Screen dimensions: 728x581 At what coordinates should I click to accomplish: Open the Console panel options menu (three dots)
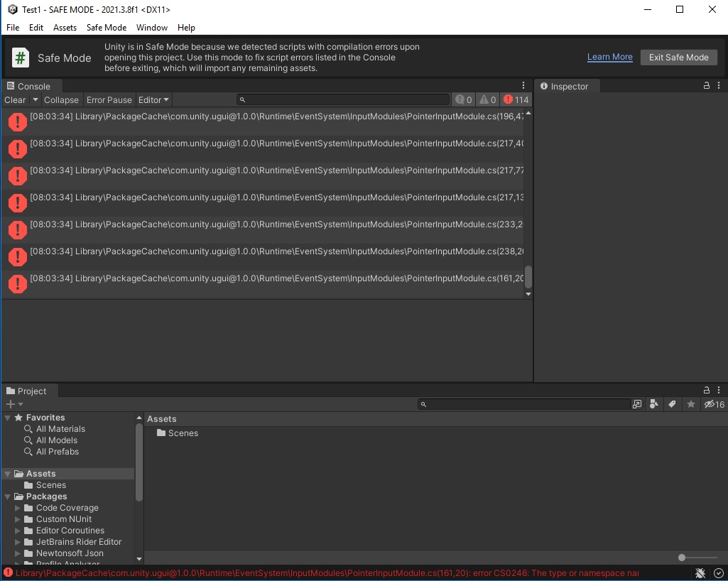pyautogui.click(x=523, y=85)
